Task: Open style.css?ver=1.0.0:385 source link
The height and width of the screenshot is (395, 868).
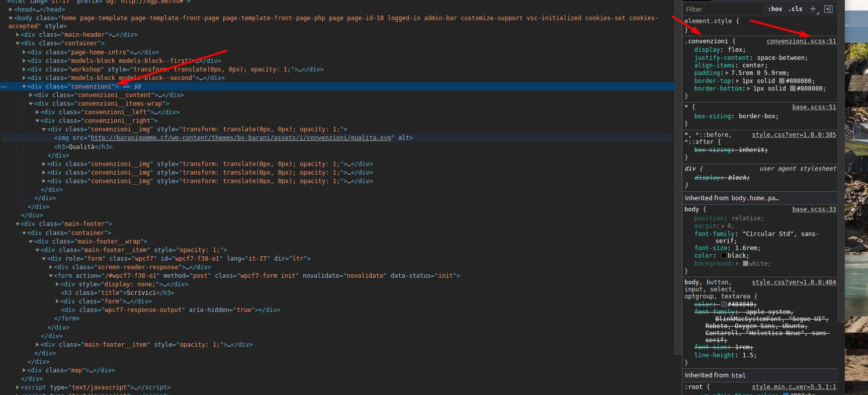Action: coord(794,135)
